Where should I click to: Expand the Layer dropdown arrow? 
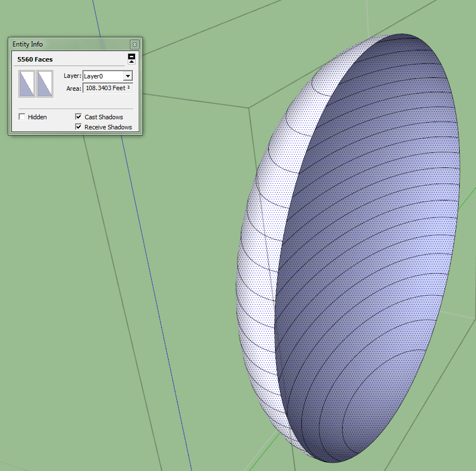tap(128, 76)
